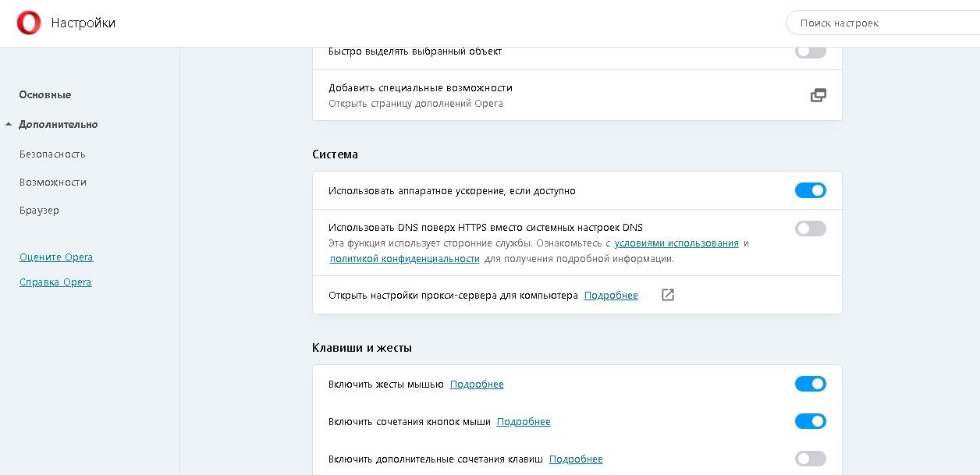Collapse the Дополнительно section arrow

[x=9, y=124]
